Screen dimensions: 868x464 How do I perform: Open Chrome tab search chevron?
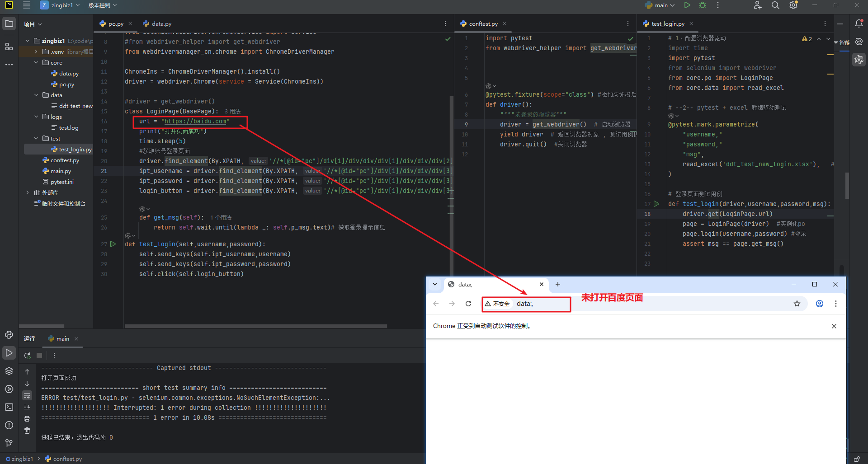click(x=435, y=284)
